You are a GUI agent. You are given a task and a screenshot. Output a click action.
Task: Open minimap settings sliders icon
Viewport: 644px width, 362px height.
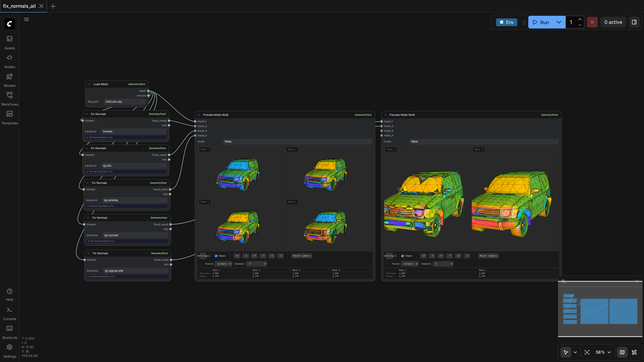tap(563, 281)
